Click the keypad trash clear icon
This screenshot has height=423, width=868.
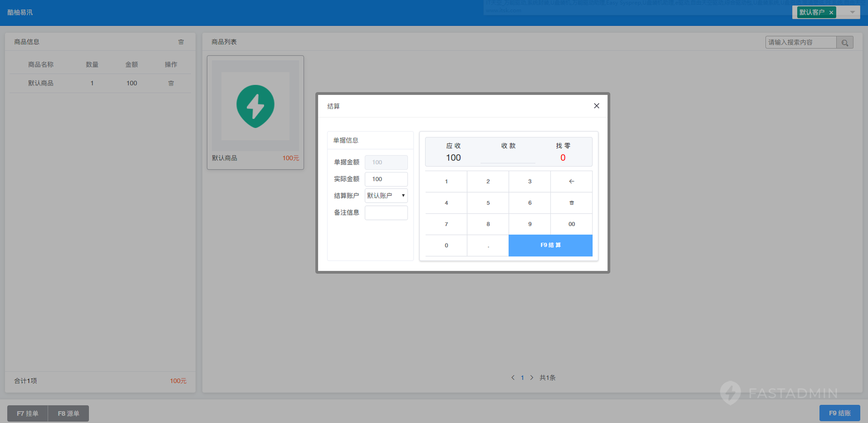pyautogui.click(x=571, y=203)
